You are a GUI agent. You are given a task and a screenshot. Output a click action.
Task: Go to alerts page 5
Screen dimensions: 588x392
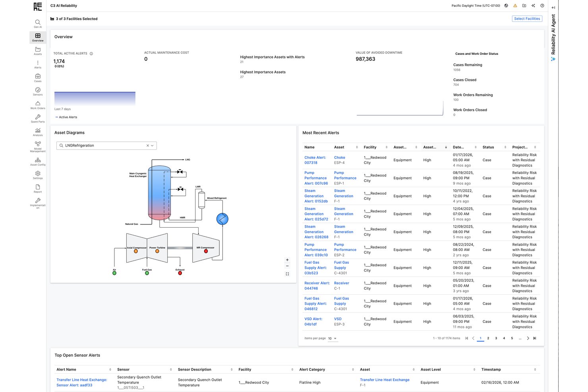pos(512,338)
